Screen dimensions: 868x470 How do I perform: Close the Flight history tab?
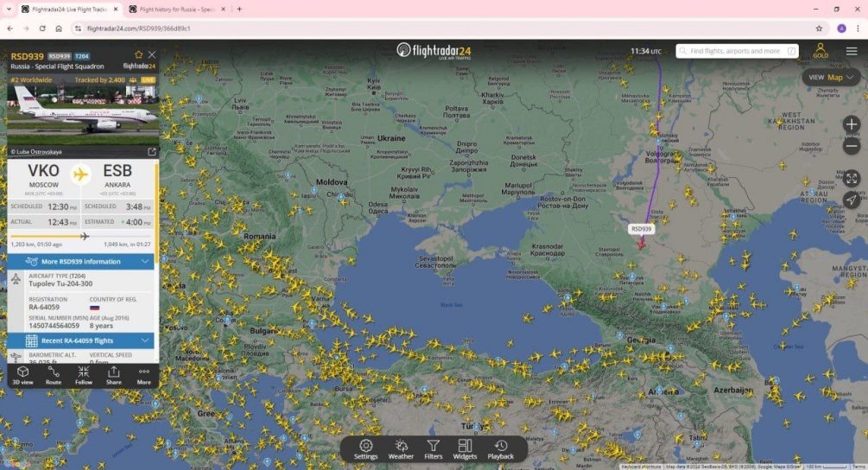[x=223, y=10]
